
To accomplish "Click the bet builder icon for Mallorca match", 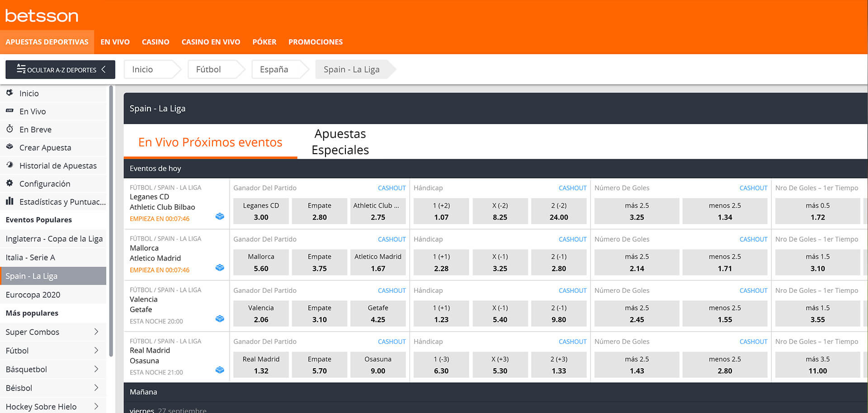I will [220, 268].
